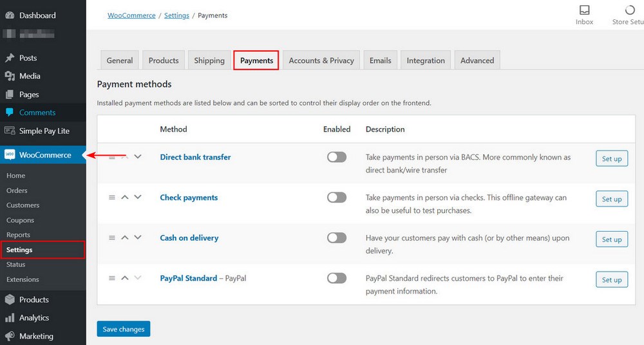Move Check payments down with arrow
Viewport: 644px width, 345px height.
138,197
